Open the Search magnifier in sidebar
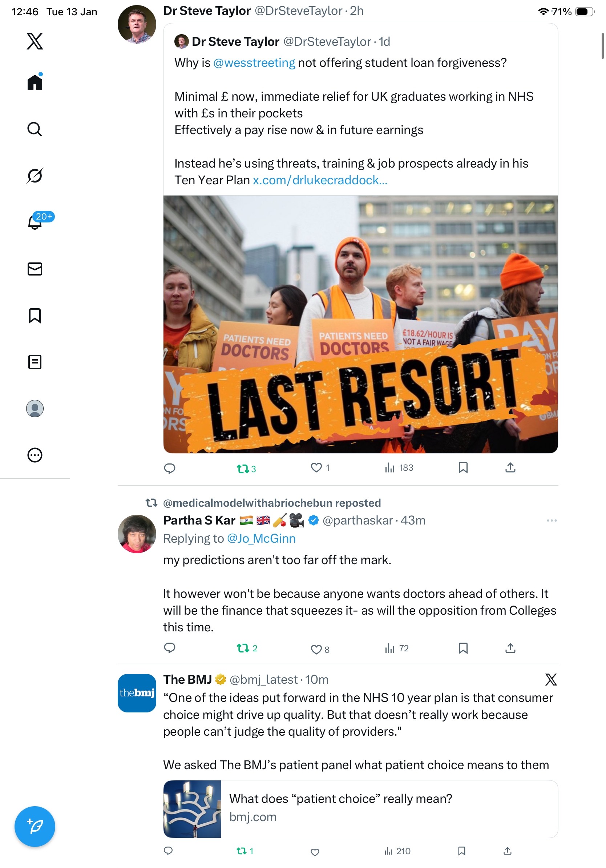606x868 pixels. pos(35,129)
